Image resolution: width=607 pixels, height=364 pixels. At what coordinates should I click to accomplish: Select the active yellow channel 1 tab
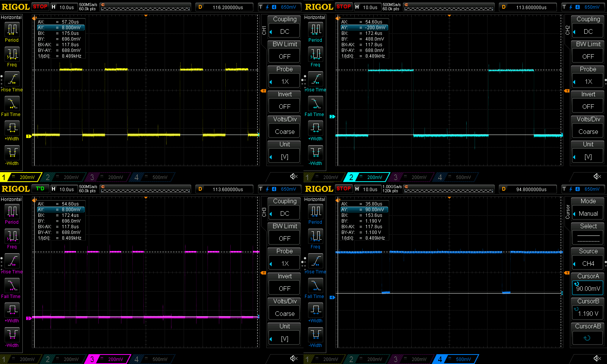21,177
